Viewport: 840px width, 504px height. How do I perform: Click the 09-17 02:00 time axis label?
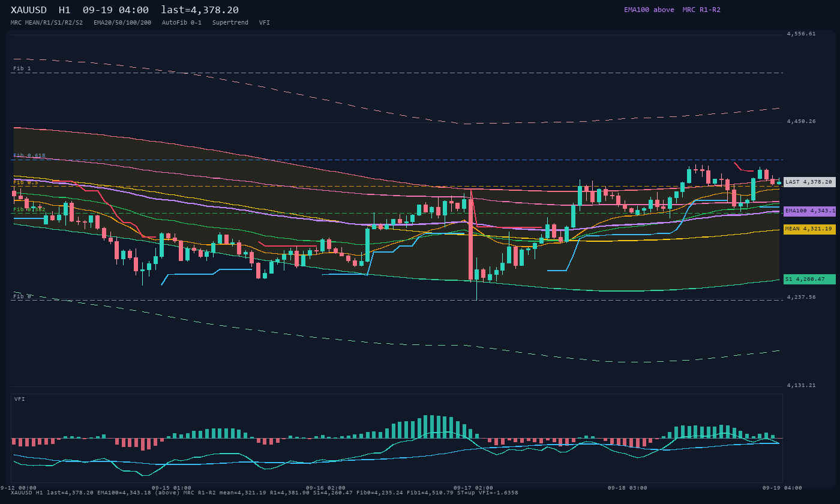pos(473,488)
